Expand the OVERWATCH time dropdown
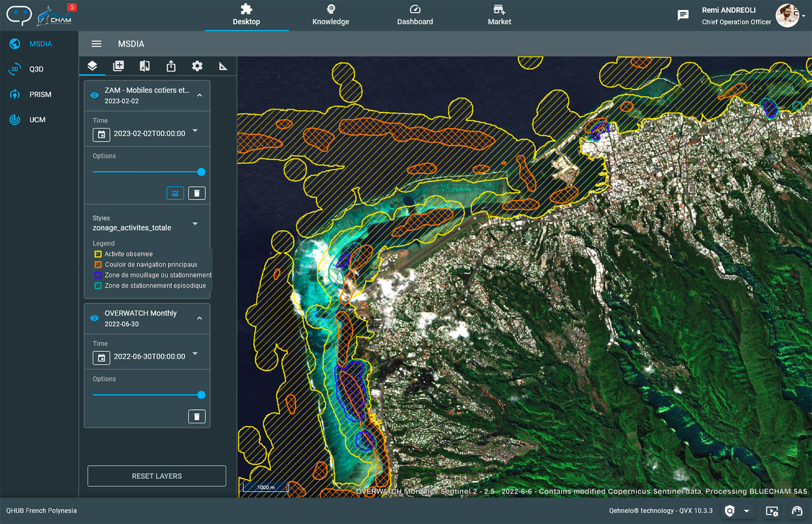 [195, 354]
